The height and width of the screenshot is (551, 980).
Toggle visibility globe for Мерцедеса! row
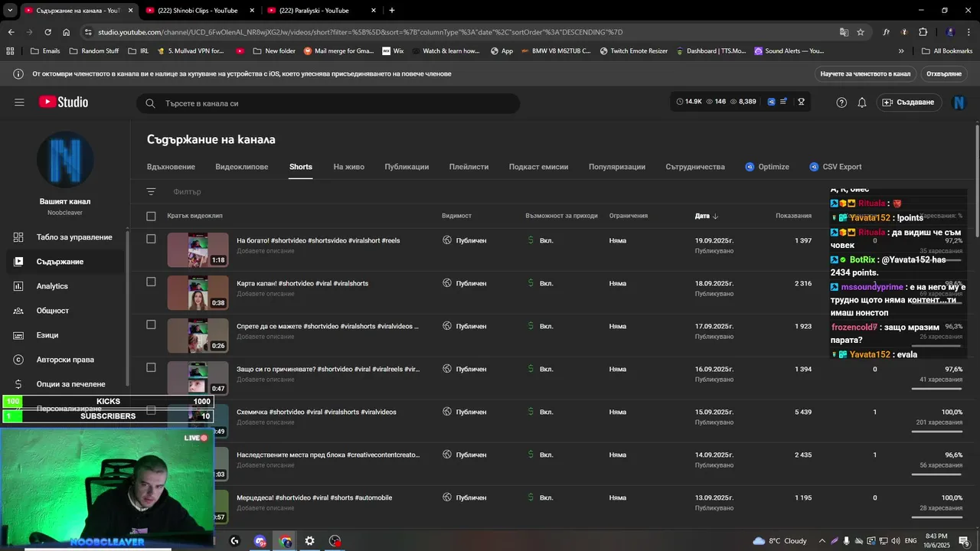tap(447, 497)
